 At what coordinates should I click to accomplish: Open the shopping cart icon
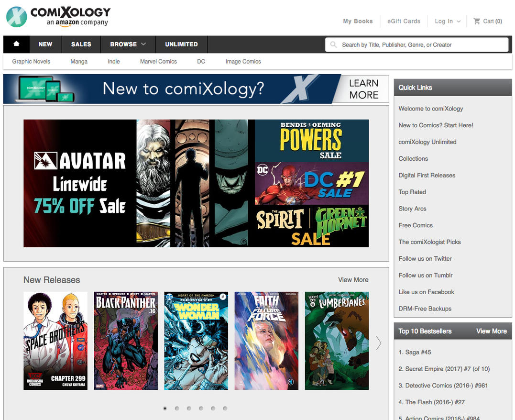tap(477, 21)
